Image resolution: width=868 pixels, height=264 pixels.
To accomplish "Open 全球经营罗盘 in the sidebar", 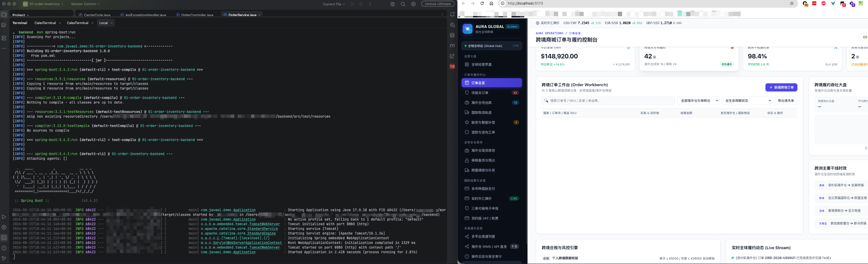I will [x=492, y=64].
